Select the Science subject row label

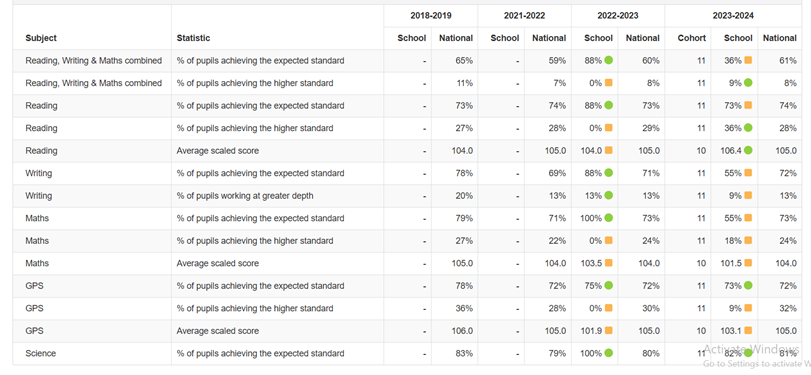pos(40,353)
